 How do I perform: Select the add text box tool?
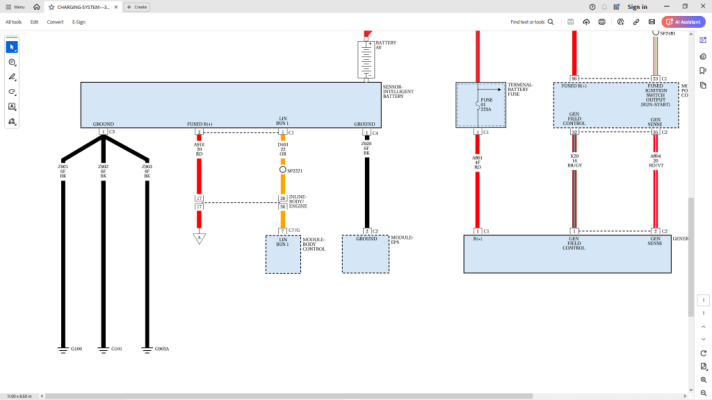click(12, 107)
